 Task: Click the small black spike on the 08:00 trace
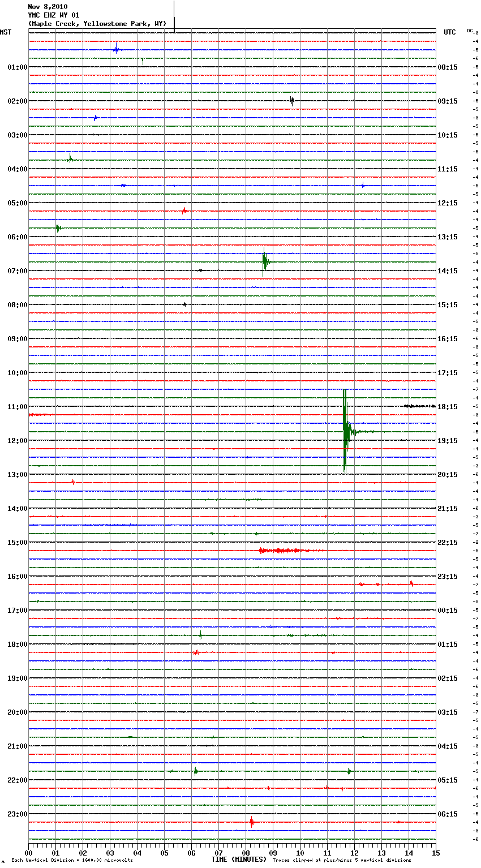[184, 304]
